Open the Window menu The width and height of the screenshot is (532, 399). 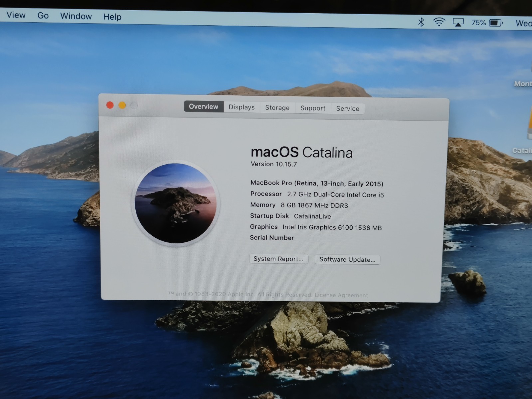[76, 16]
